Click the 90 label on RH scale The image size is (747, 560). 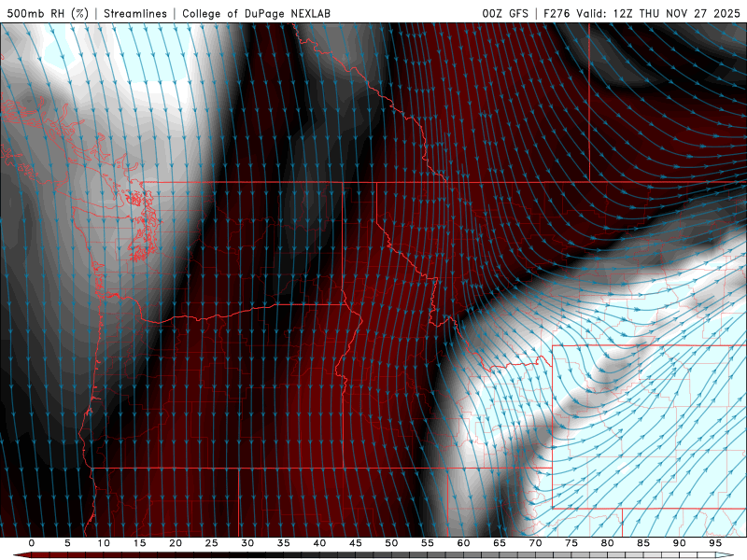click(679, 543)
